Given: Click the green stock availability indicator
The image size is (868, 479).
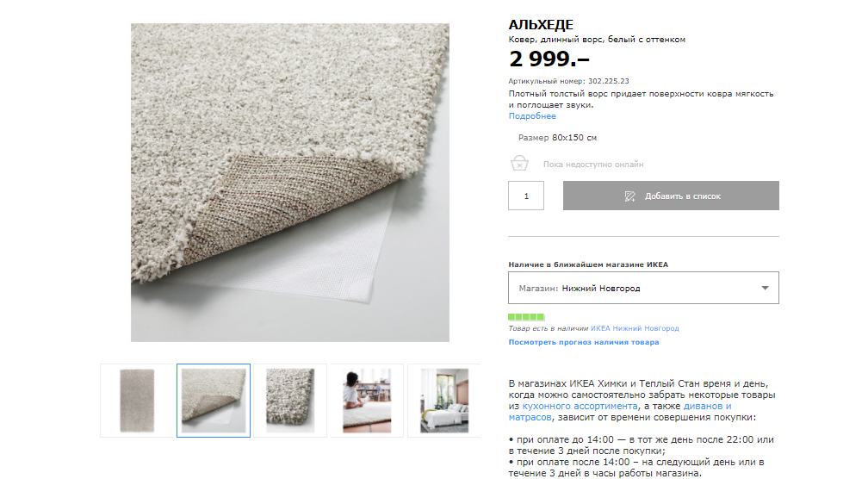Looking at the screenshot, I should click(x=526, y=317).
